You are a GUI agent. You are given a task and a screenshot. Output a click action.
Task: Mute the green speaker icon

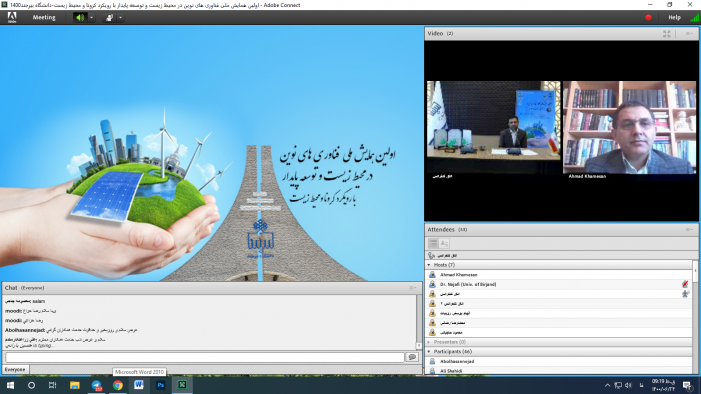click(80, 17)
